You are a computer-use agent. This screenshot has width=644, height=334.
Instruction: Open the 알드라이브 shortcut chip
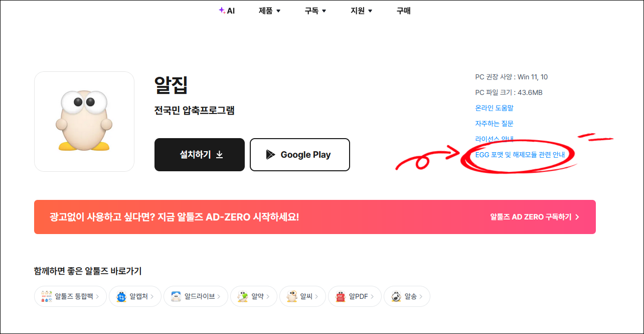coord(196,296)
